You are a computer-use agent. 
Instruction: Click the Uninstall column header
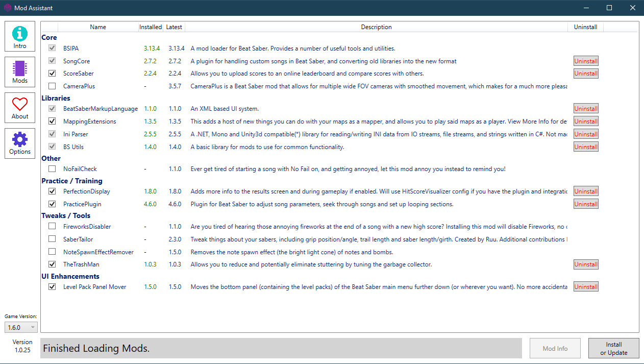[585, 27]
